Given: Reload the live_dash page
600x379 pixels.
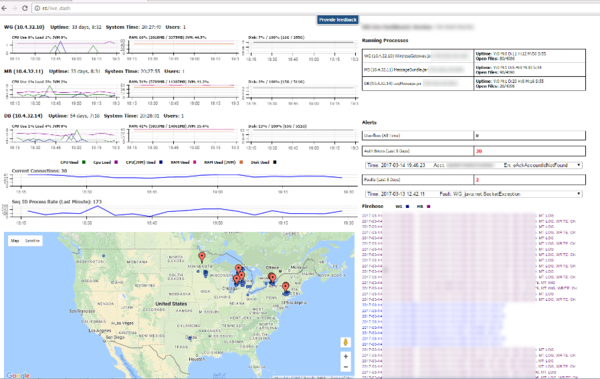Looking at the screenshot, I should tap(25, 8).
